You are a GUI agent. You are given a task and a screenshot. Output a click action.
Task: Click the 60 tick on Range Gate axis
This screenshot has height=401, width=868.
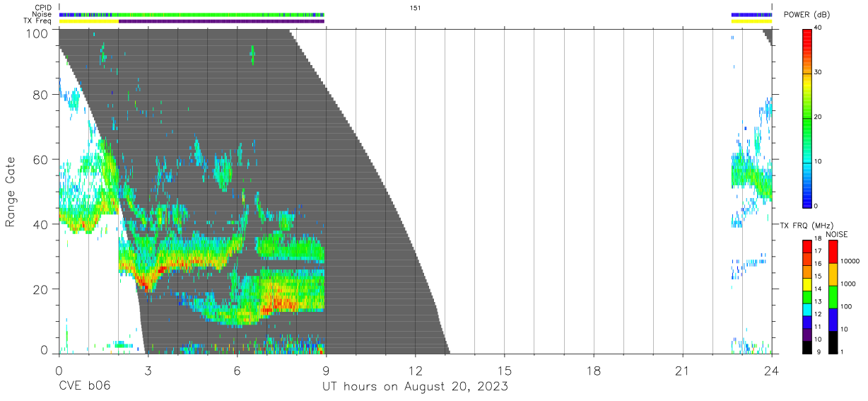point(40,160)
